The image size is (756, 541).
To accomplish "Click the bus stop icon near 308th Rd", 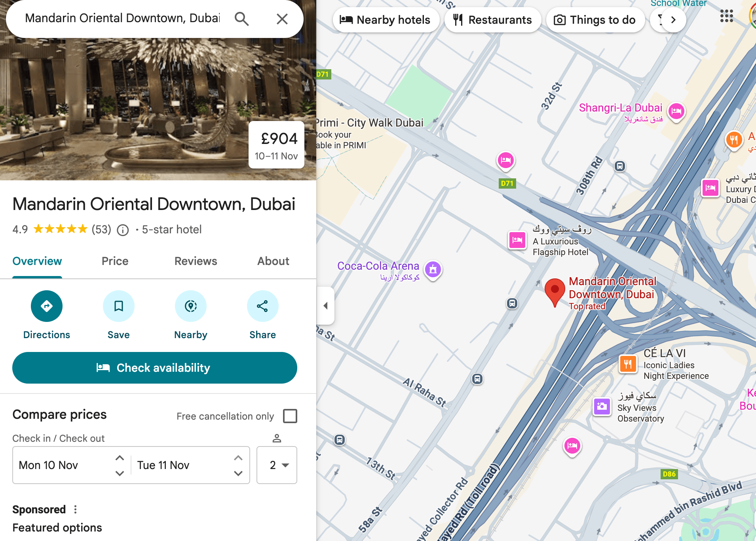I will coord(620,166).
